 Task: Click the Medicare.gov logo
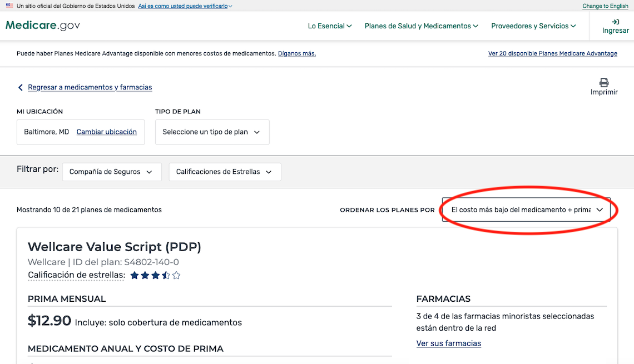pyautogui.click(x=42, y=25)
